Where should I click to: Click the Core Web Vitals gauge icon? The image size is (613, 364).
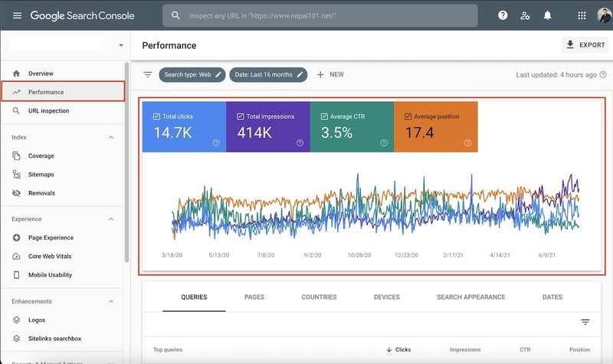[x=16, y=256]
